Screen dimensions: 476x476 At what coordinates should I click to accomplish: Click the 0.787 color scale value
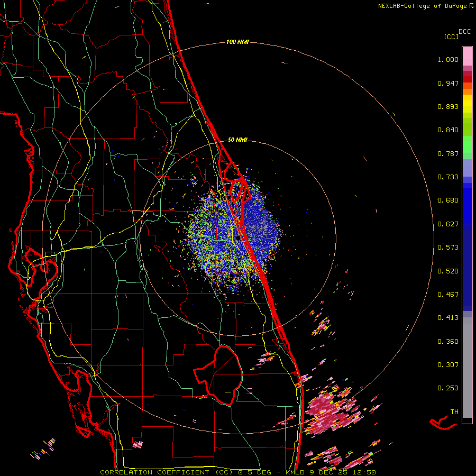click(448, 153)
